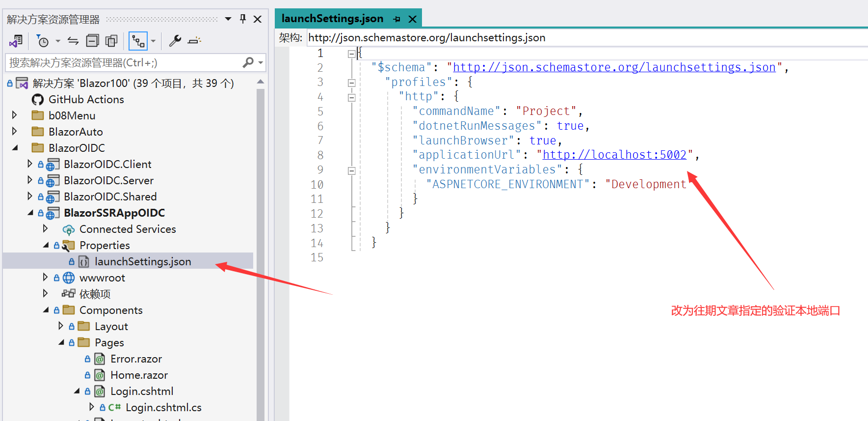Select the solution 'Blazor100' root node
This screenshot has width=868, height=421.
click(133, 83)
